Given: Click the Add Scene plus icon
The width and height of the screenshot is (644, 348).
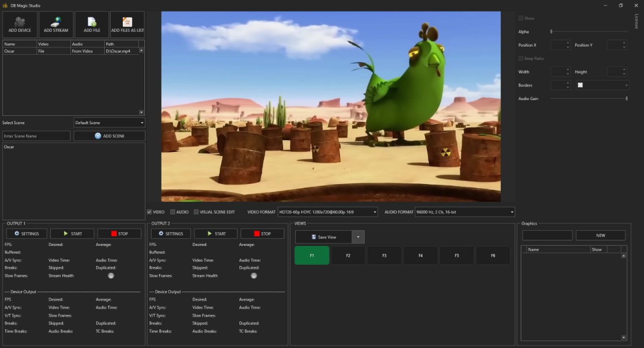Looking at the screenshot, I should click(x=98, y=136).
